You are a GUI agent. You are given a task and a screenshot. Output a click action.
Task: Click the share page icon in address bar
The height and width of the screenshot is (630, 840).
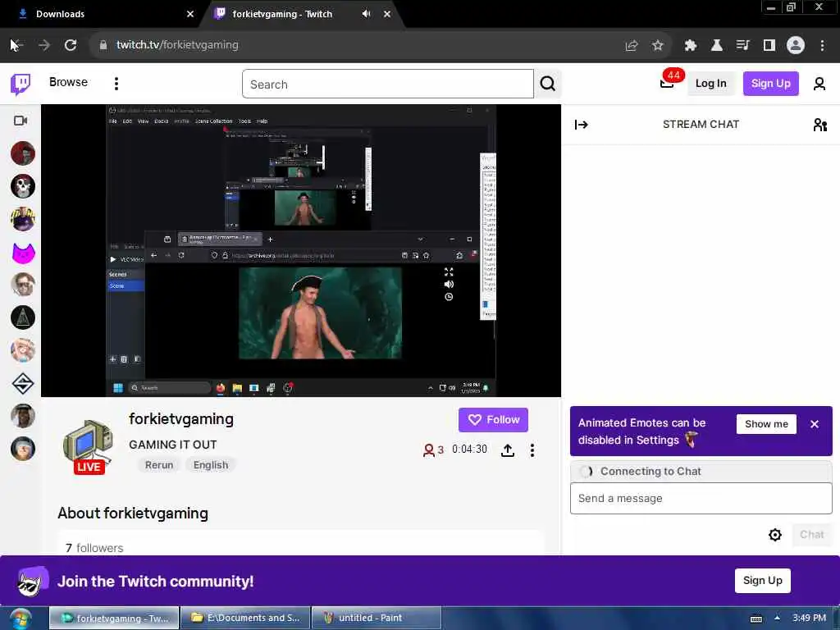632,46
